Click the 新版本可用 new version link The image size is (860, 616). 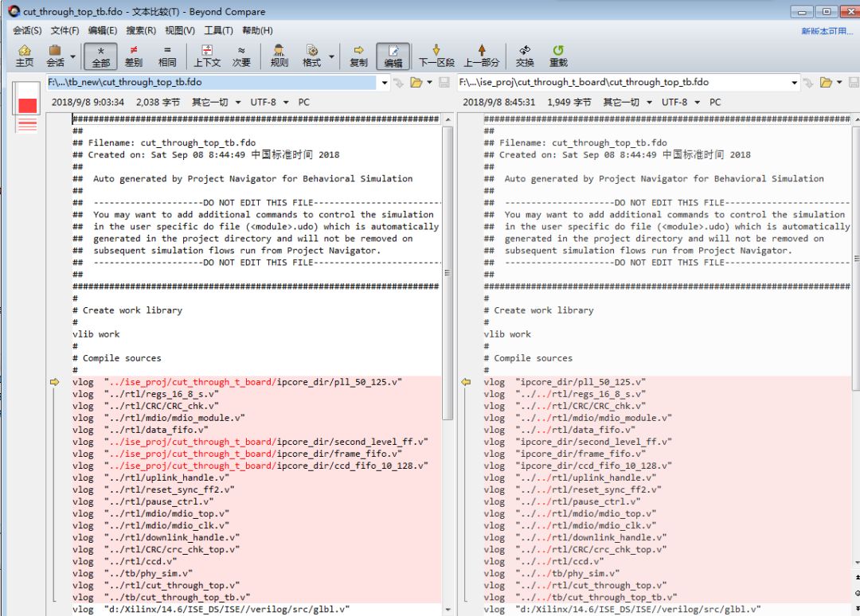[x=827, y=31]
